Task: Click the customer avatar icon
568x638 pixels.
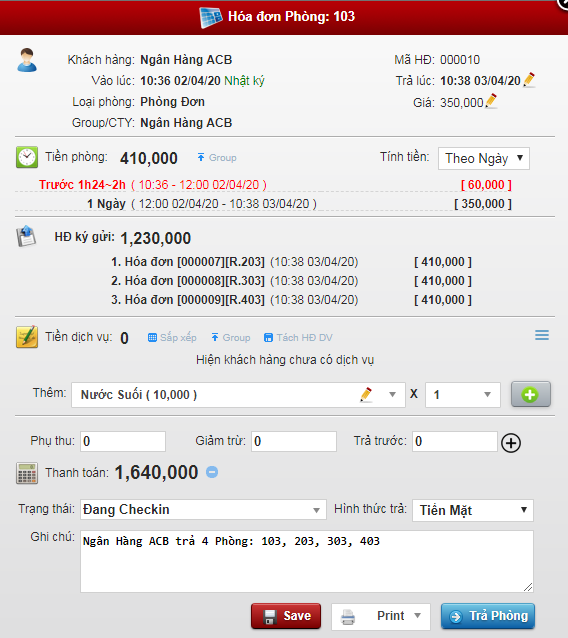Action: (x=27, y=60)
